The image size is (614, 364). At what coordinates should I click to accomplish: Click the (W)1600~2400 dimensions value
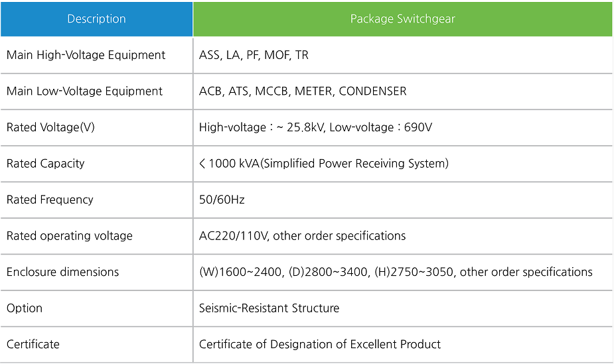(x=396, y=272)
